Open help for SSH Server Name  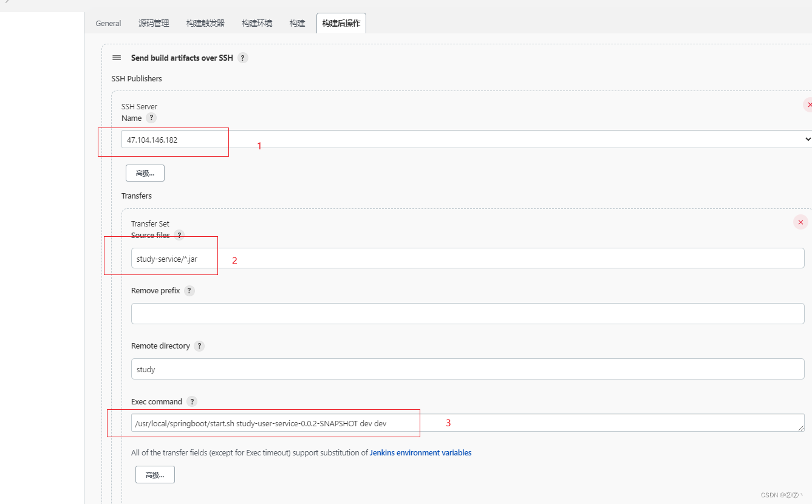click(151, 118)
